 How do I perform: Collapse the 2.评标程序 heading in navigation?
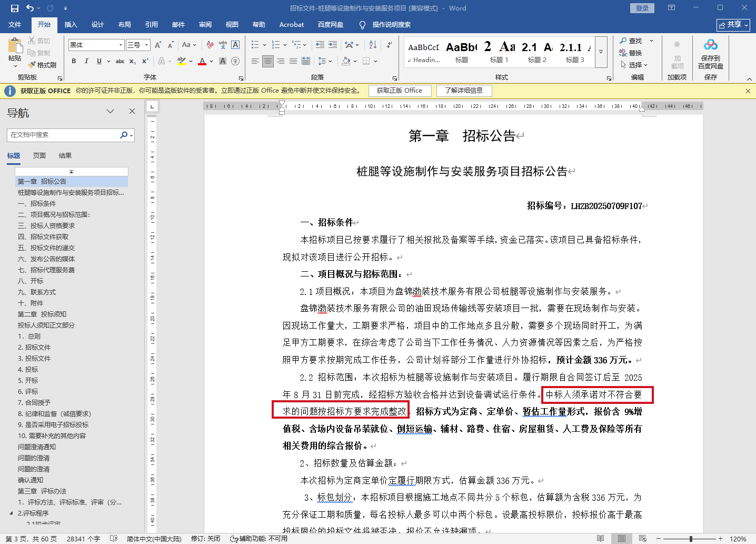(x=11, y=513)
